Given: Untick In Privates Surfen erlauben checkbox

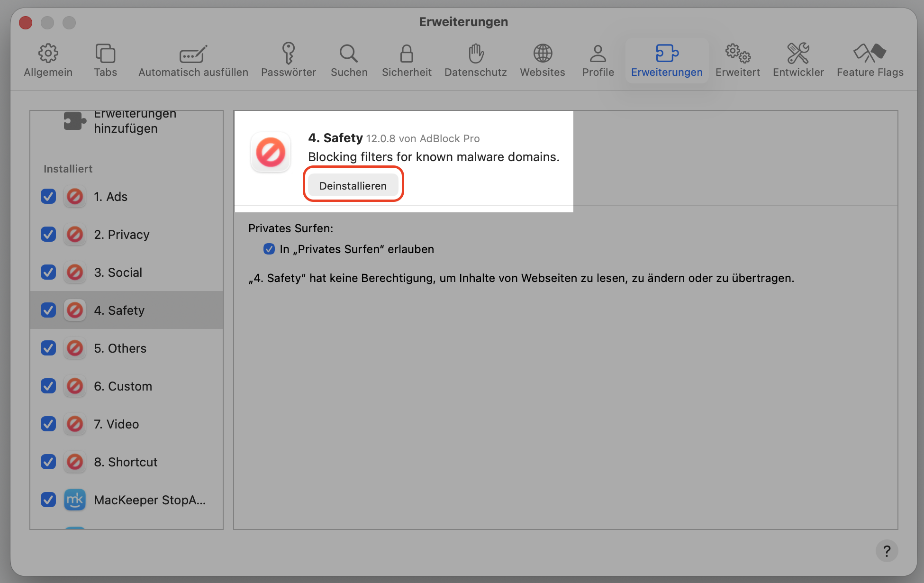Looking at the screenshot, I should click(269, 249).
